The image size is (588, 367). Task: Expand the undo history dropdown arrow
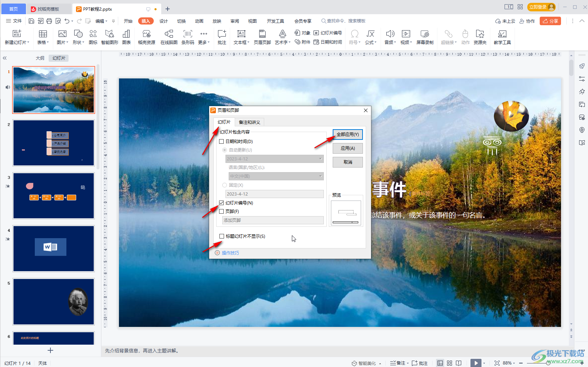[x=72, y=21]
